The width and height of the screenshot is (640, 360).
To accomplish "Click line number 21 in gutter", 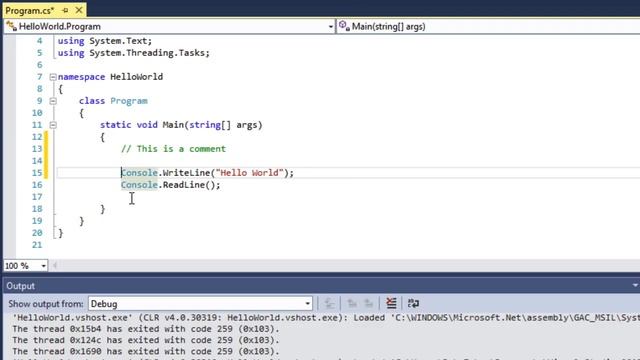I will (37, 245).
